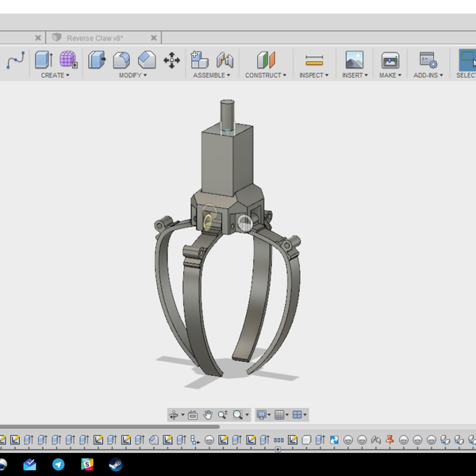This screenshot has width=476, height=476.
Task: Expand the MODIFY dropdown menu
Action: click(133, 75)
